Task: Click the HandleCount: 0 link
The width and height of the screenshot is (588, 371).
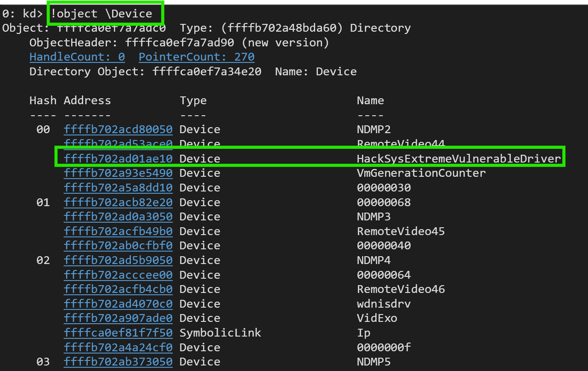Action: (x=77, y=57)
